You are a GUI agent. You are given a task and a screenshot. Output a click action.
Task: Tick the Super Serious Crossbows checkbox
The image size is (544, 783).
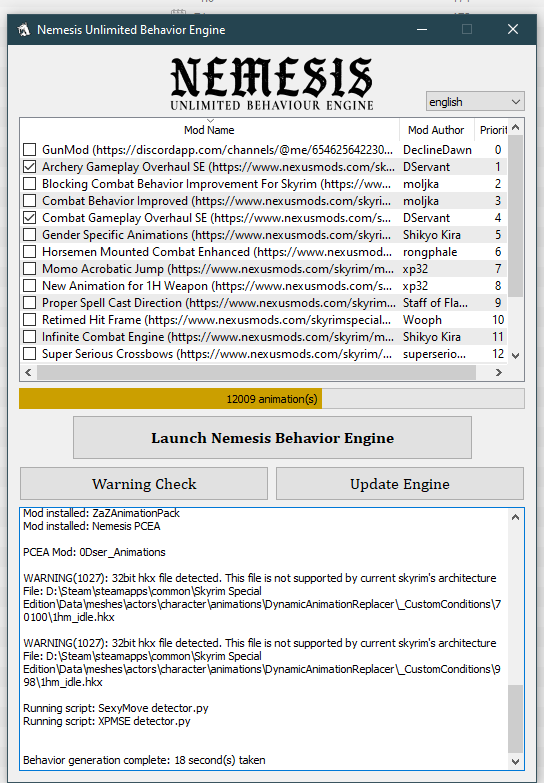click(30, 354)
